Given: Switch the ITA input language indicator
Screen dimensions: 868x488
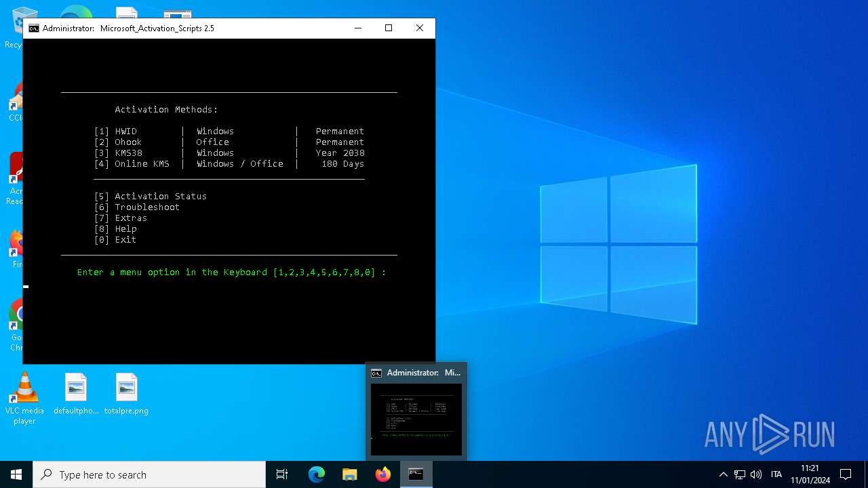Looking at the screenshot, I should 776,474.
